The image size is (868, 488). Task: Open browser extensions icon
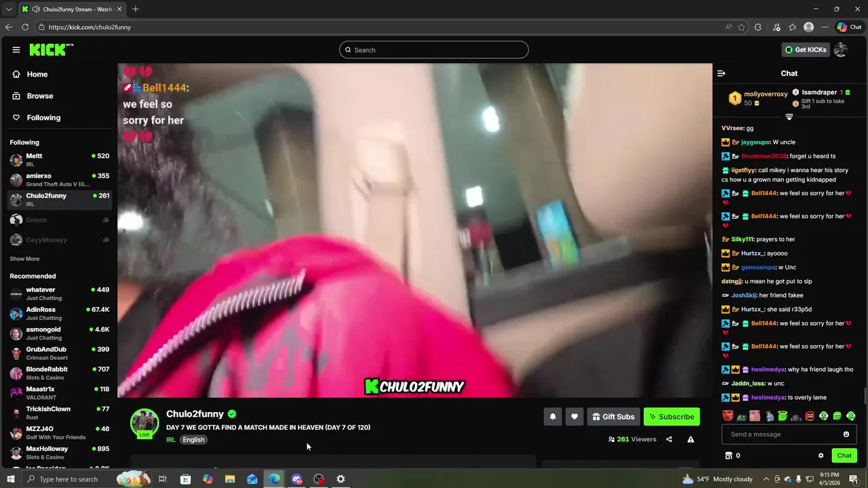(758, 27)
